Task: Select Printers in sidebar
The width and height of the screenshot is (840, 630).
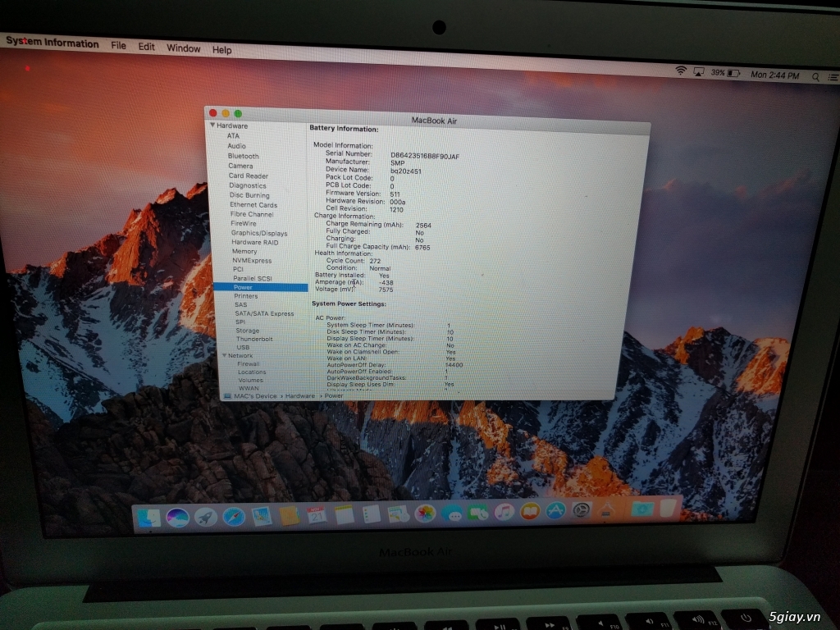Action: pyautogui.click(x=246, y=295)
